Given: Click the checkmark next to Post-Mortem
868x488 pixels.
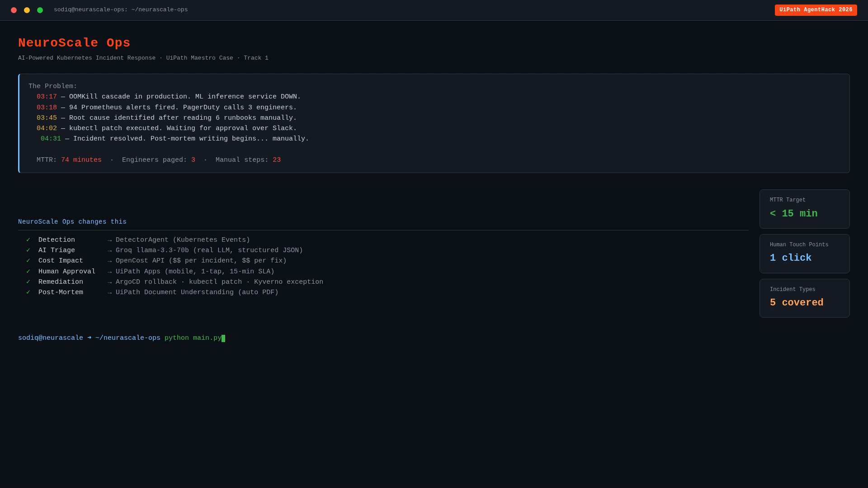Looking at the screenshot, I should tap(28, 292).
